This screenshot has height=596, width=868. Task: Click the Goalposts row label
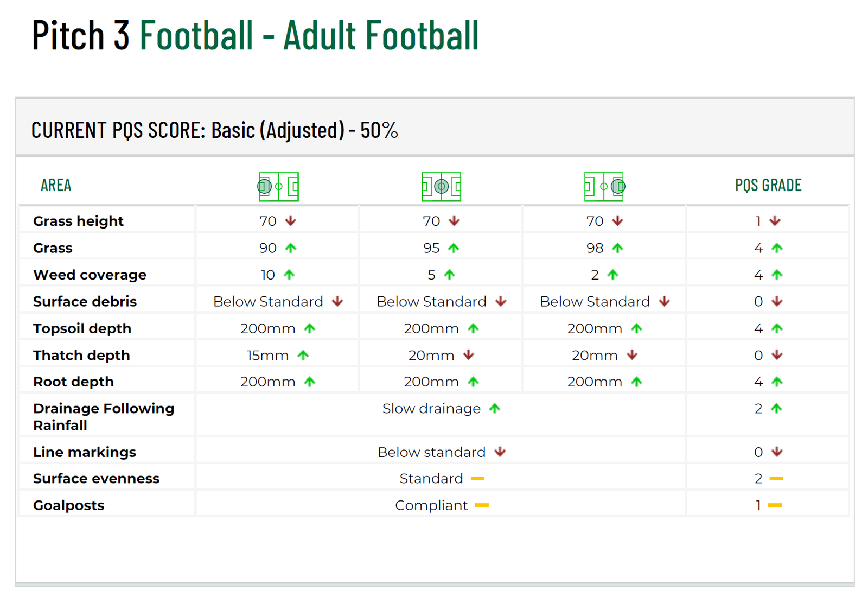(x=68, y=506)
